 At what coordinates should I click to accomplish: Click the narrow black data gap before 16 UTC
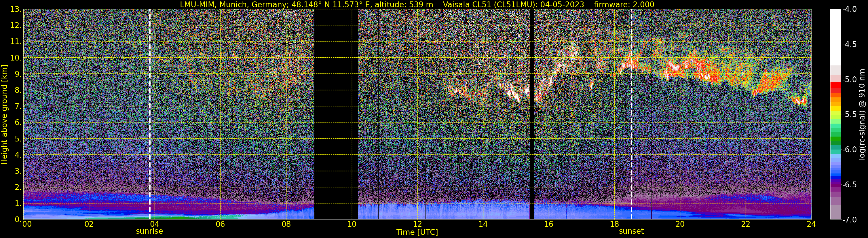[x=532, y=114]
